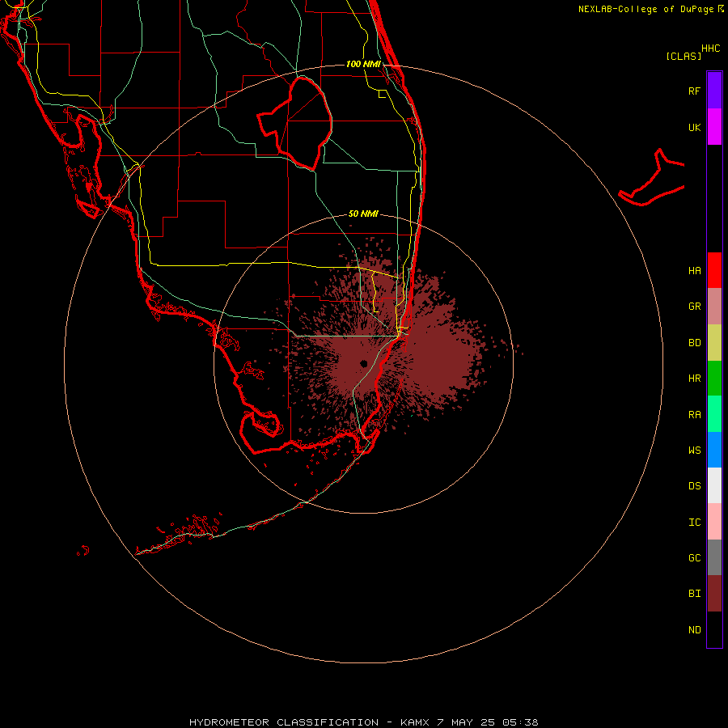Screen dimensions: 728x728
Task: Click the HR green legend swatch
Action: click(x=714, y=379)
